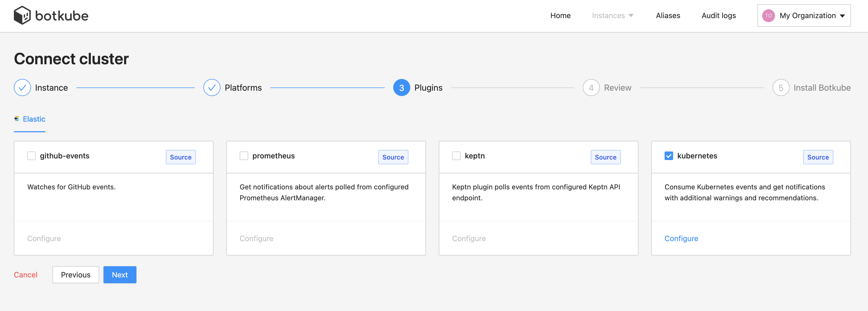Screen dimensions: 868x311
Task: Click the keptn plugin name
Action: 475,156
